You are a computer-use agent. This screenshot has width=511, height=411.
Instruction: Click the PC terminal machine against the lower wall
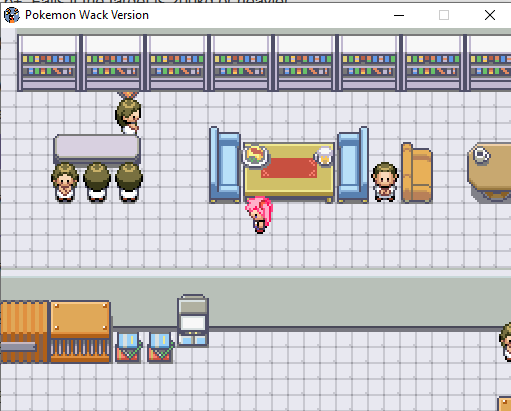click(x=193, y=321)
